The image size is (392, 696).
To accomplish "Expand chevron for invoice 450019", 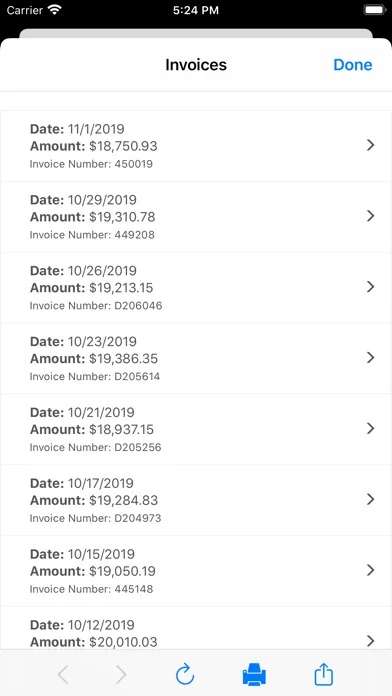I will 371,145.
